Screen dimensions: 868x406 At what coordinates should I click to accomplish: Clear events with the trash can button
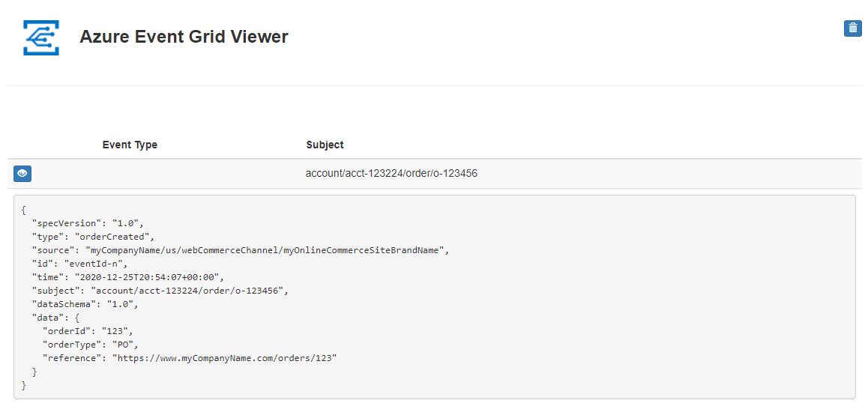pos(852,28)
